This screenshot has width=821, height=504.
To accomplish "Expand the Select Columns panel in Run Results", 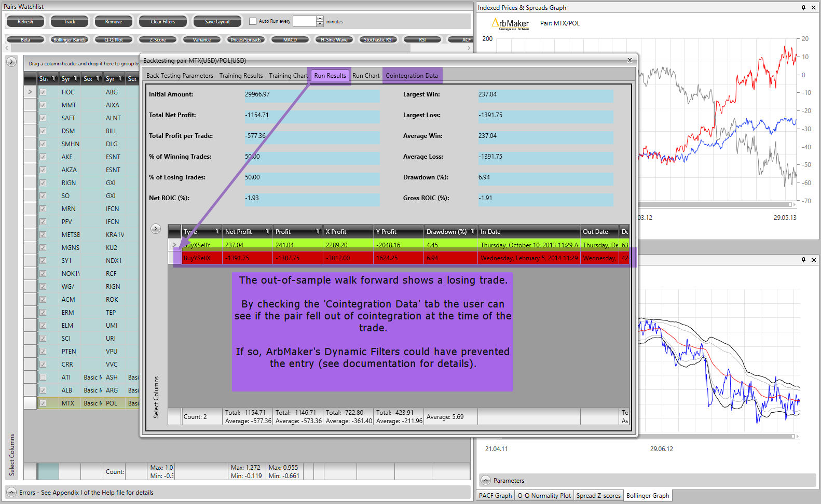I will (x=156, y=229).
